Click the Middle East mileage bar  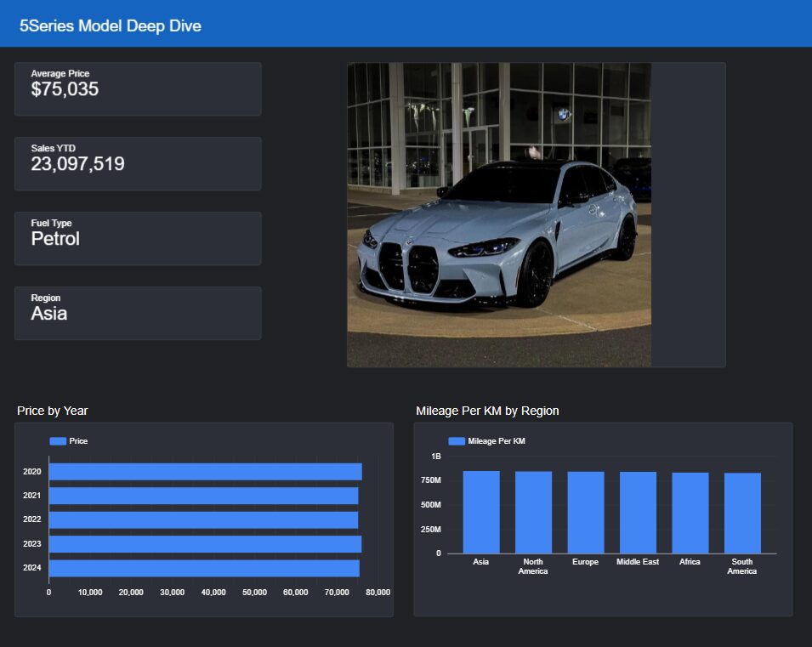click(638, 513)
